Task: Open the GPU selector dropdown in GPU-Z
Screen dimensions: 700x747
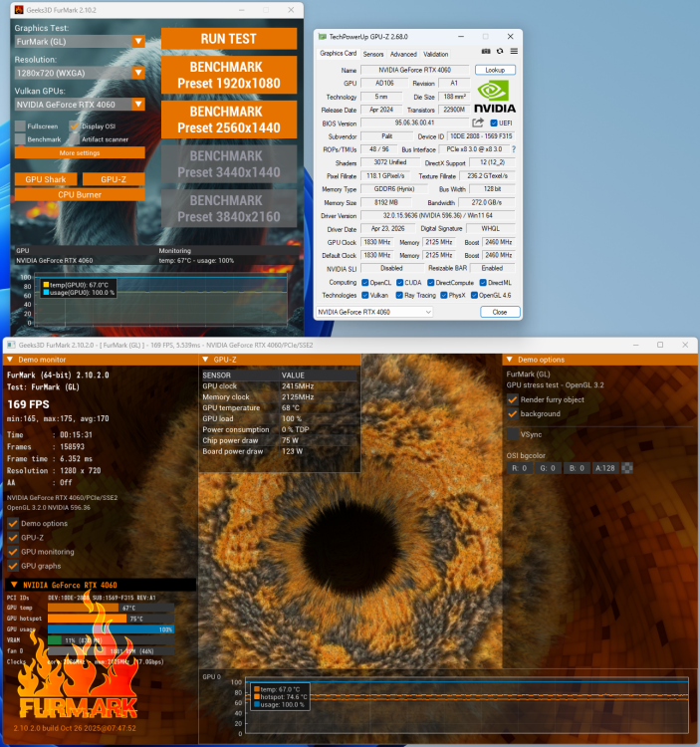Action: pos(374,312)
